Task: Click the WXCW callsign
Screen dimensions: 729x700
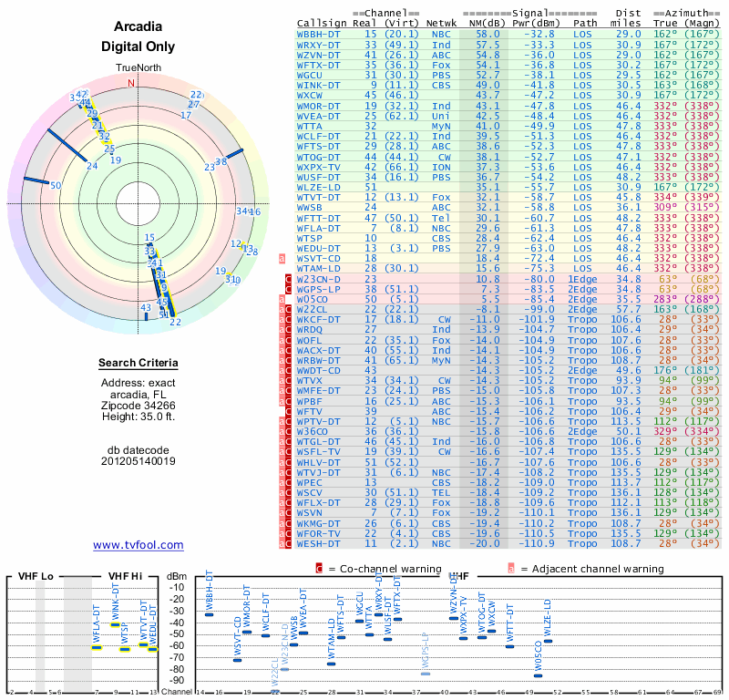Action: [x=310, y=96]
